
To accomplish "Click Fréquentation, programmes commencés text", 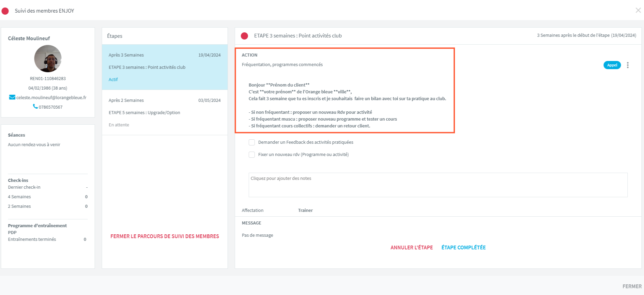I will tap(282, 65).
